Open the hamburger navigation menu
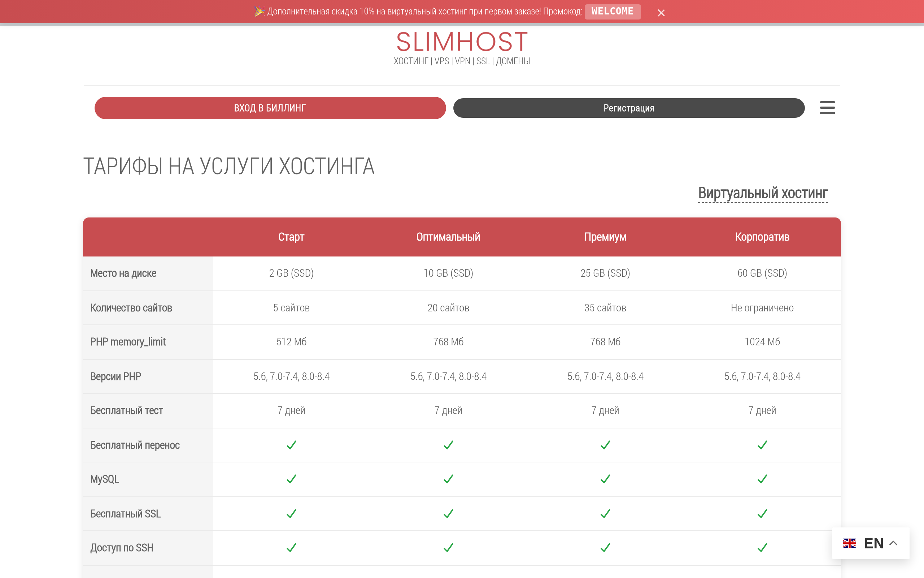924x578 pixels. [827, 108]
